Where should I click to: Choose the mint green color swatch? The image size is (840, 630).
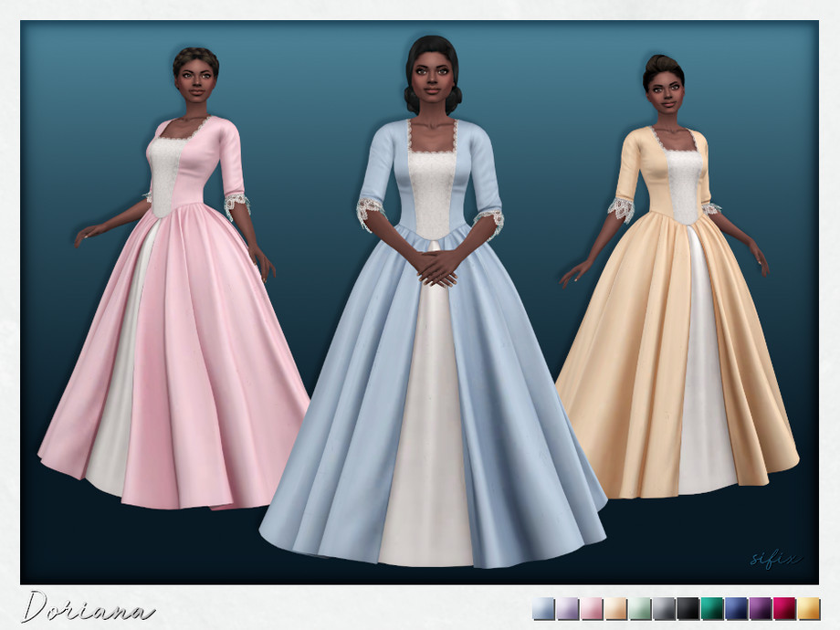point(640,609)
